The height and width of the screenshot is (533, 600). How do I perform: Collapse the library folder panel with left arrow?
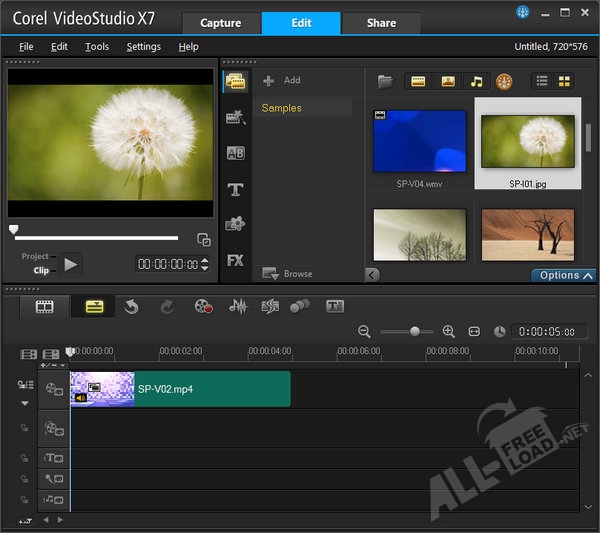click(x=372, y=275)
